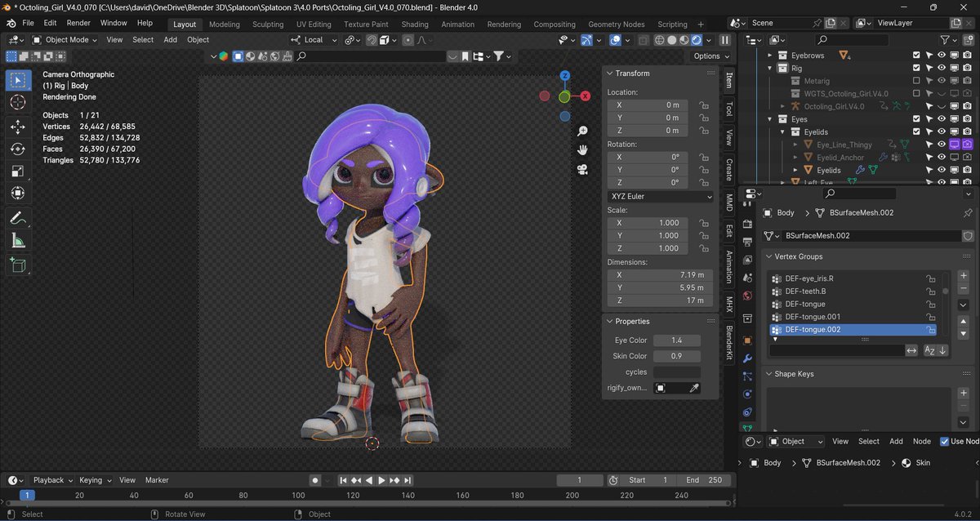The image size is (980, 521).
Task: Click the current frame marker on timeline
Action: click(26, 495)
